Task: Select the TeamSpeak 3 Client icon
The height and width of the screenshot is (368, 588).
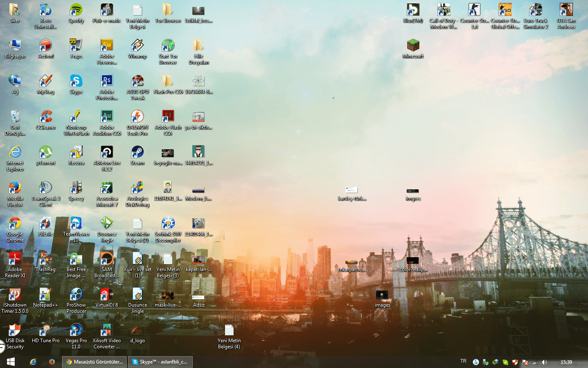Action: (x=45, y=194)
